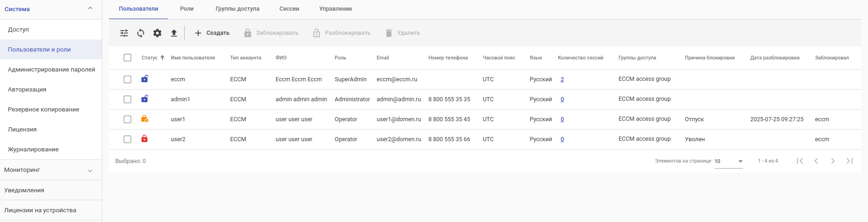The image size is (868, 222).
Task: Open the table filter settings icon
Action: tap(124, 33)
